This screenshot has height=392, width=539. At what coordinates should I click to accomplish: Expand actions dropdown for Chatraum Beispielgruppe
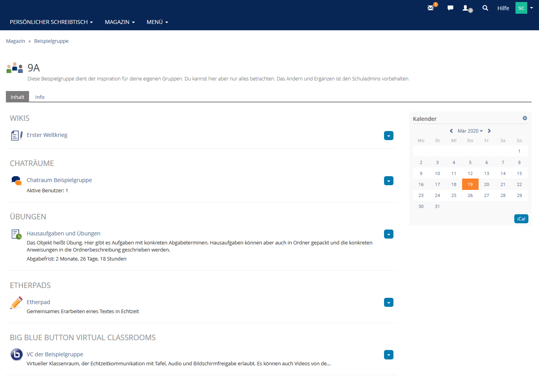coord(388,181)
